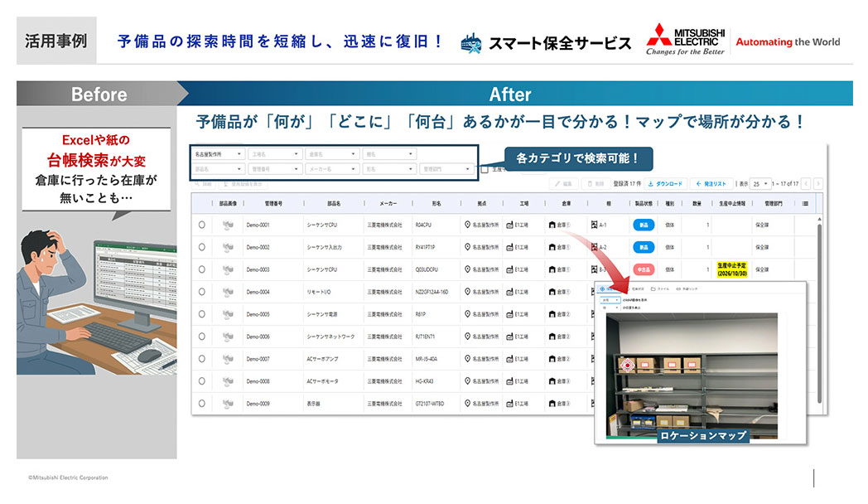Sort by the 数量 column header

click(x=697, y=204)
